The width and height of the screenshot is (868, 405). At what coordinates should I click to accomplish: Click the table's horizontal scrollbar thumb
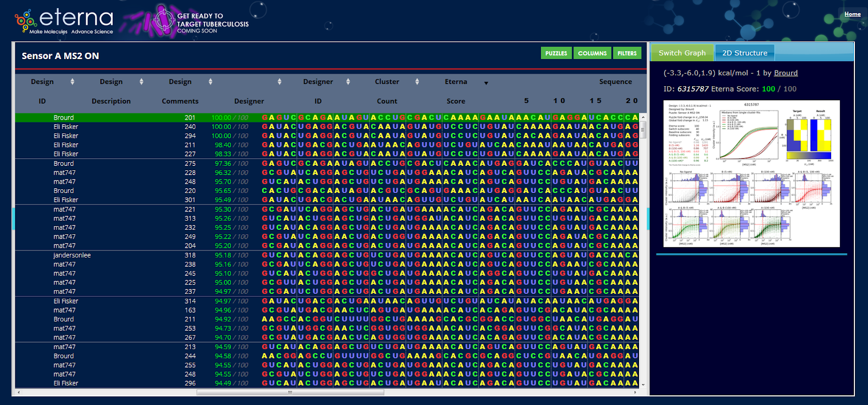(290, 392)
